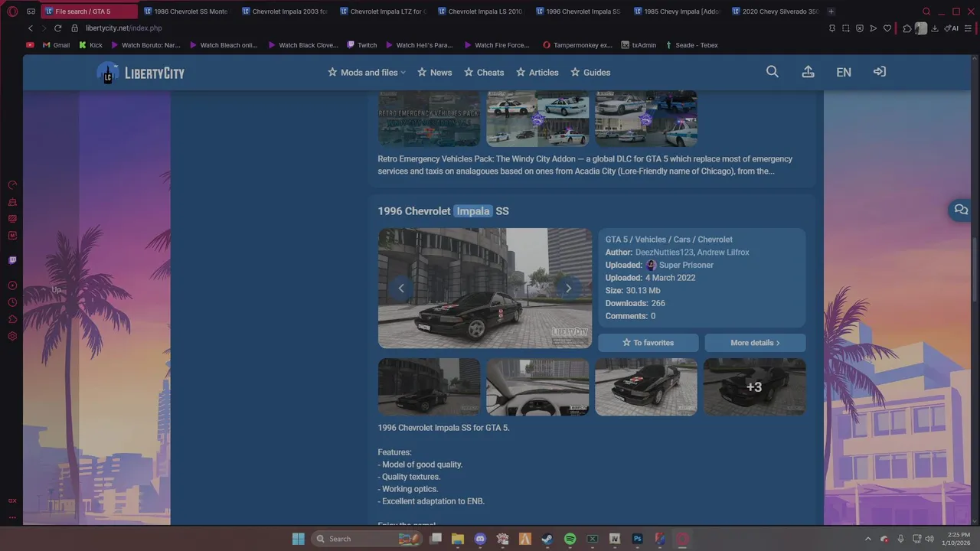Open the +3 more images thumbnail
This screenshot has width=980, height=551.
coord(754,387)
